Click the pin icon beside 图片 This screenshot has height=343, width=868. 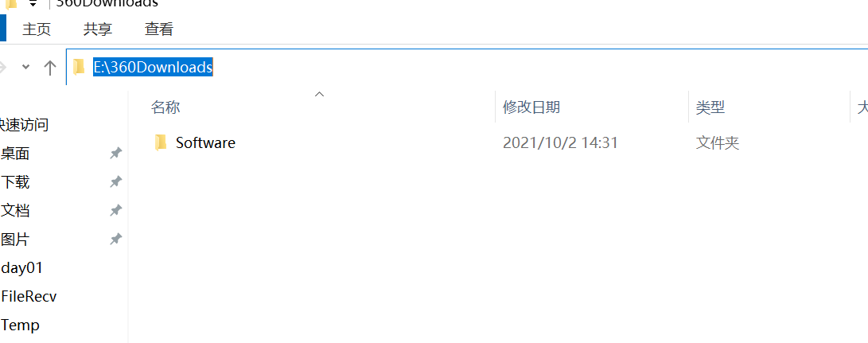[115, 240]
